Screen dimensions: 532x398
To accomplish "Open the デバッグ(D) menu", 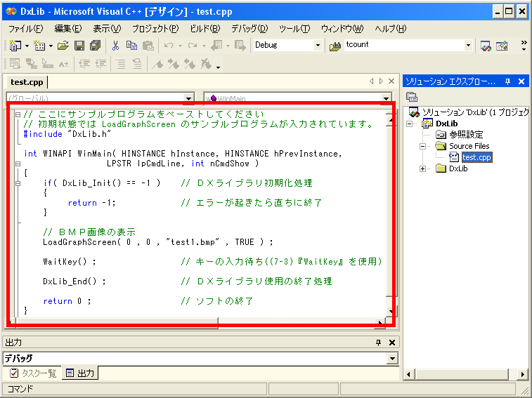I will click(x=249, y=29).
